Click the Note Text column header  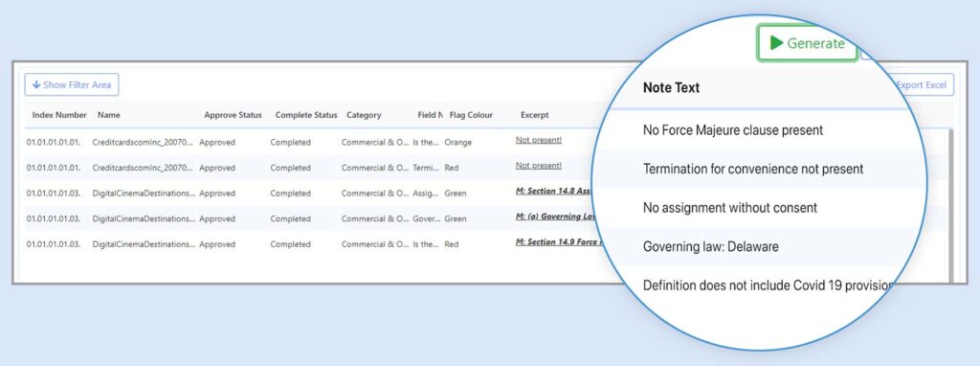click(x=671, y=87)
